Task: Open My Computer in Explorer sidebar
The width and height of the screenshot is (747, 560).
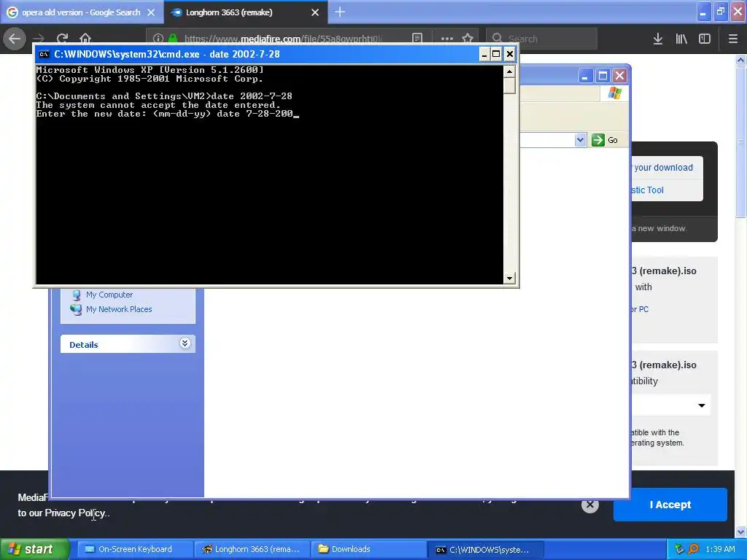Action: tap(109, 295)
